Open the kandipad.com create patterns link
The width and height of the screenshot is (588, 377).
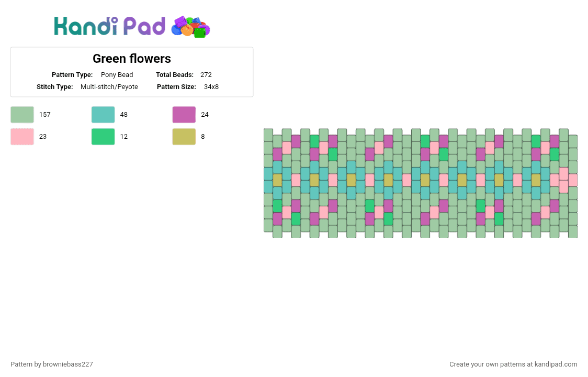[x=513, y=364]
